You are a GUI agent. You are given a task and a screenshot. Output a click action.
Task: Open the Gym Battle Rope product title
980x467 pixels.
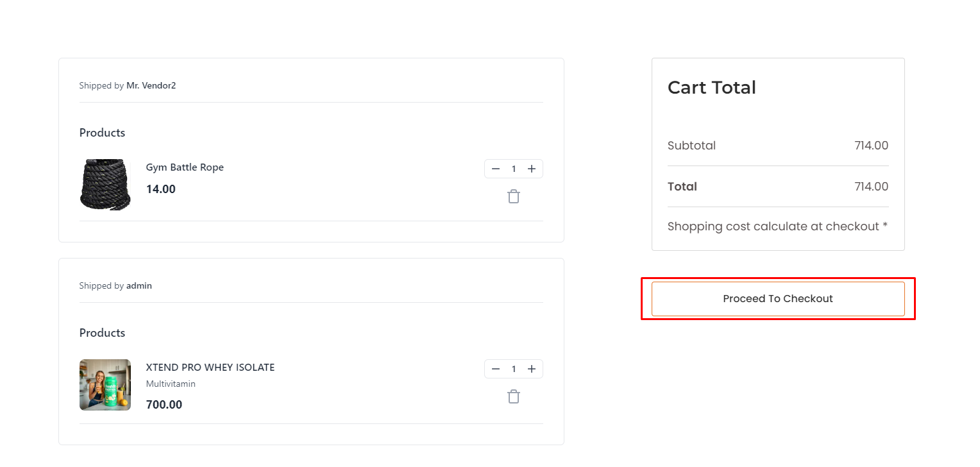tap(185, 167)
